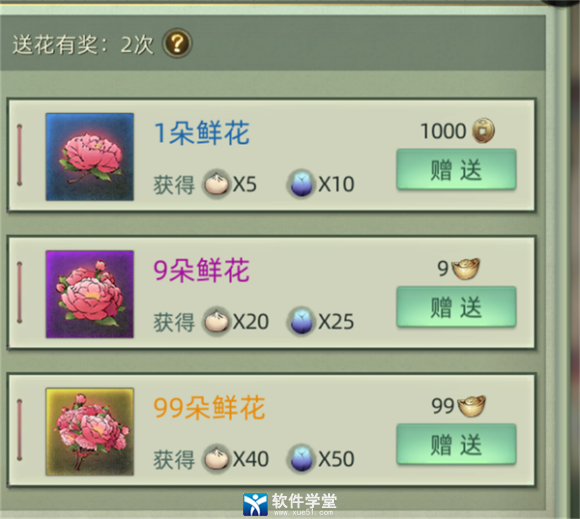The image size is (580, 519).
Task: Click the gold ingot icon beside 9
Action: click(x=466, y=269)
